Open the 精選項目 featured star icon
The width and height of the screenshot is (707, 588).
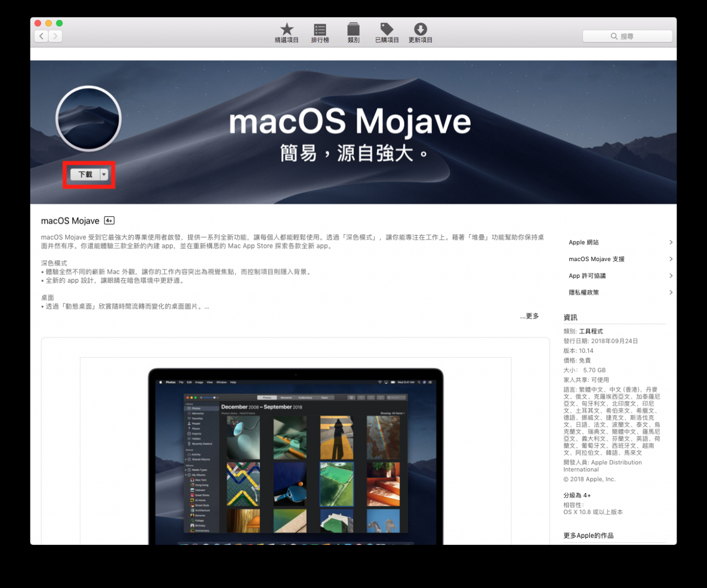[287, 33]
